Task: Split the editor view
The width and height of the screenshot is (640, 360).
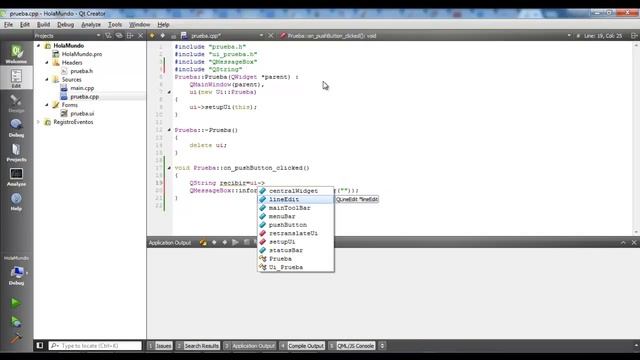Action: pyautogui.click(x=634, y=36)
